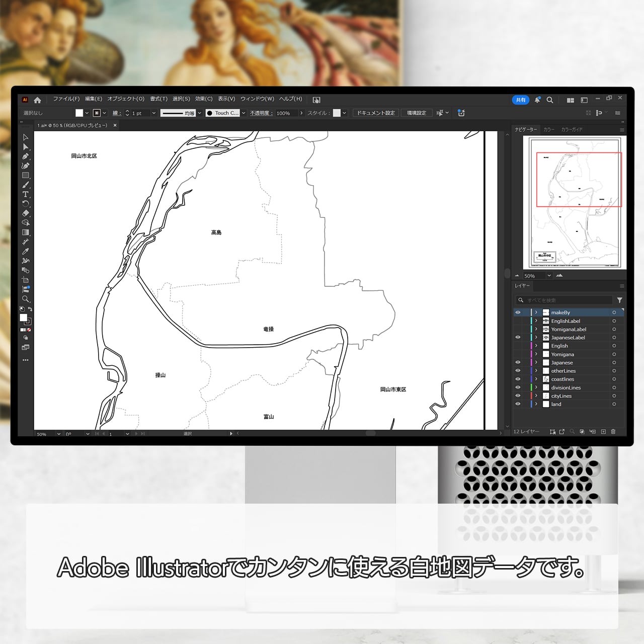Open the オブジェクト(O) menu

point(125,99)
